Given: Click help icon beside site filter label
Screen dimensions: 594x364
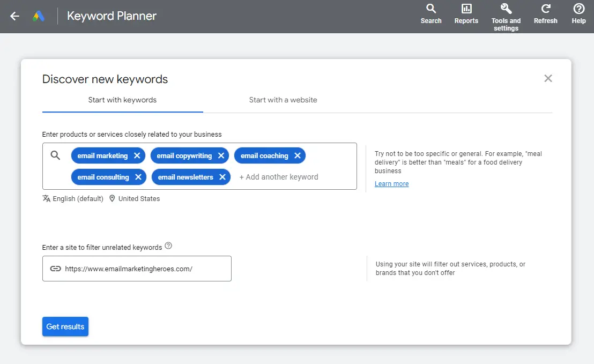Looking at the screenshot, I should (168, 246).
